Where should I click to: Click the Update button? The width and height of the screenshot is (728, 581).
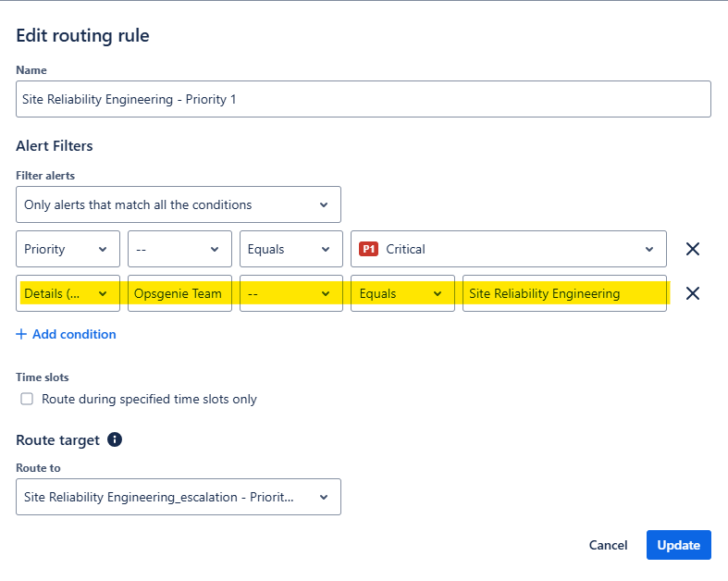[678, 545]
